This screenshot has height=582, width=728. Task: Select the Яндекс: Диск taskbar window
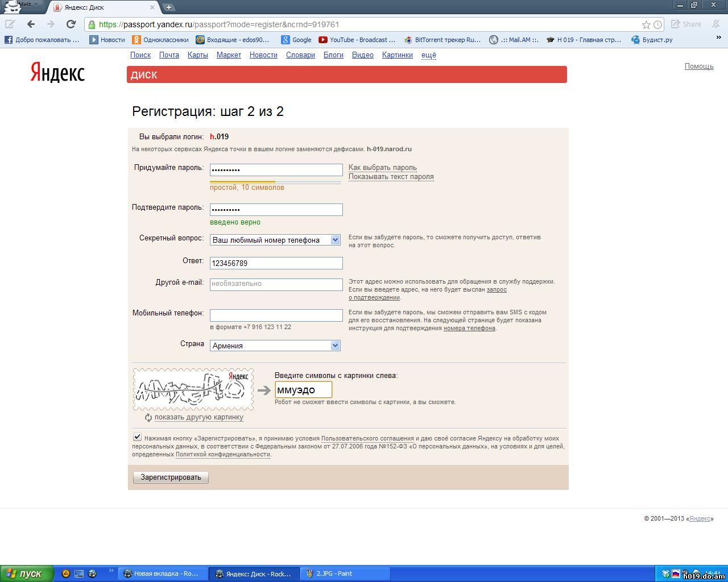coord(254,573)
